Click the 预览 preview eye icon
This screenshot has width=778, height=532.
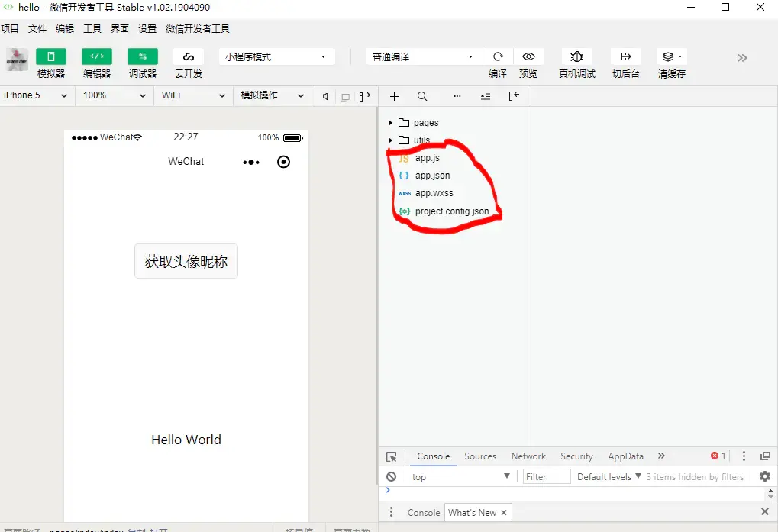[528, 56]
